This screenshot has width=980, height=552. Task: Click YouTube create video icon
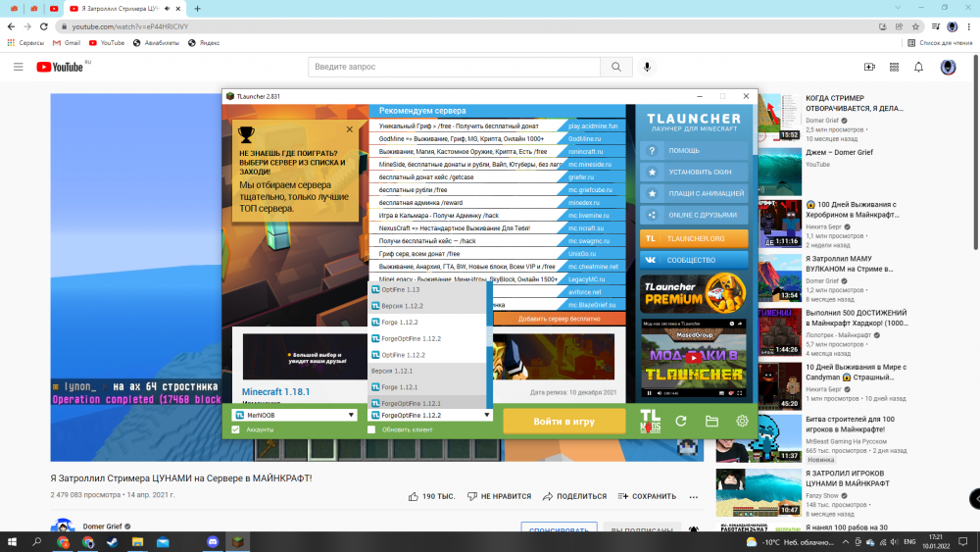[x=869, y=67]
